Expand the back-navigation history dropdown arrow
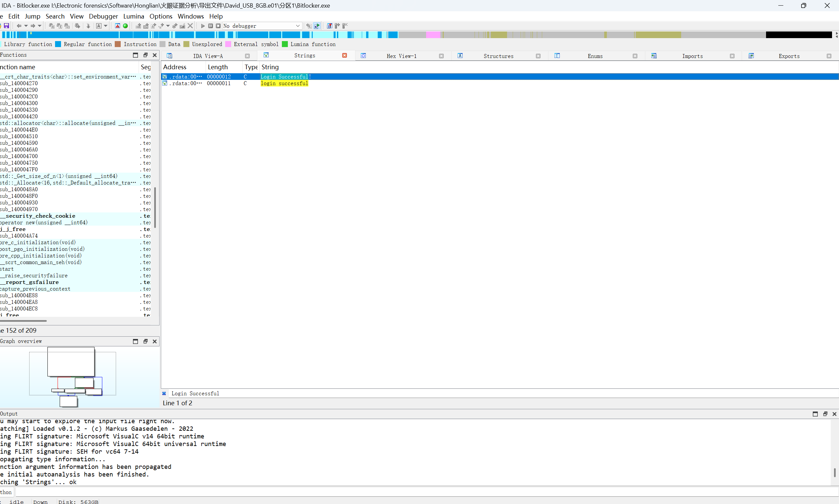 [x=26, y=26]
